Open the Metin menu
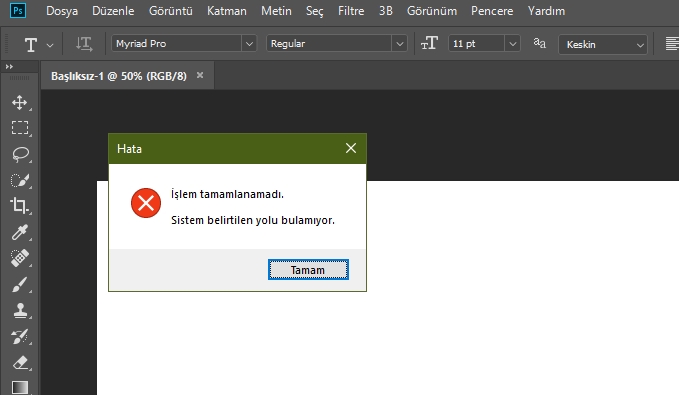The height and width of the screenshot is (395, 679). point(276,11)
